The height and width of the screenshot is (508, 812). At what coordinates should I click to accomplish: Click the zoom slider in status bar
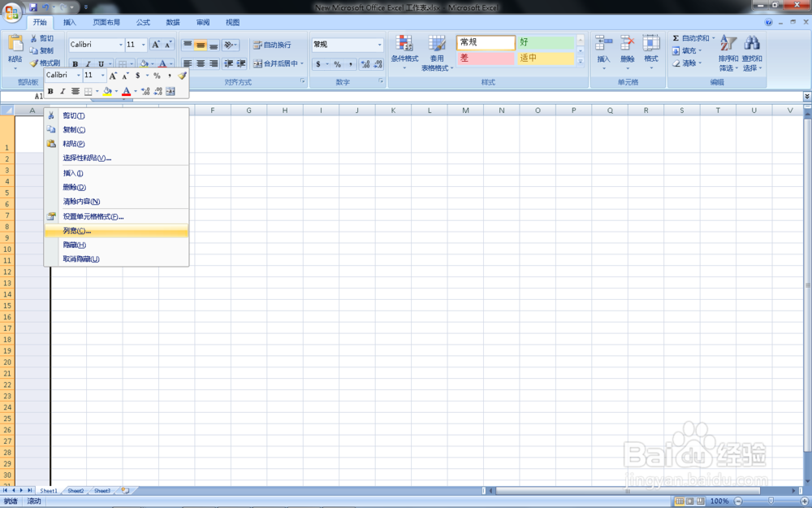click(x=771, y=501)
